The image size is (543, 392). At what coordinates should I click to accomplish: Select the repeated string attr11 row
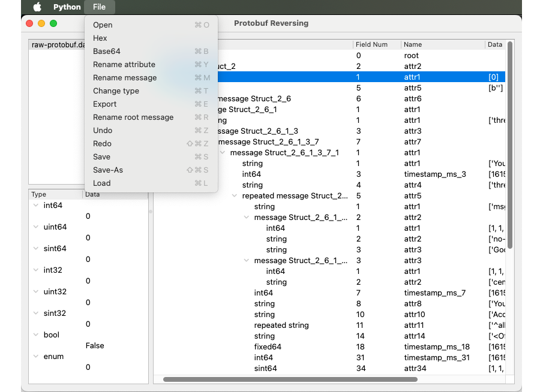click(329, 325)
